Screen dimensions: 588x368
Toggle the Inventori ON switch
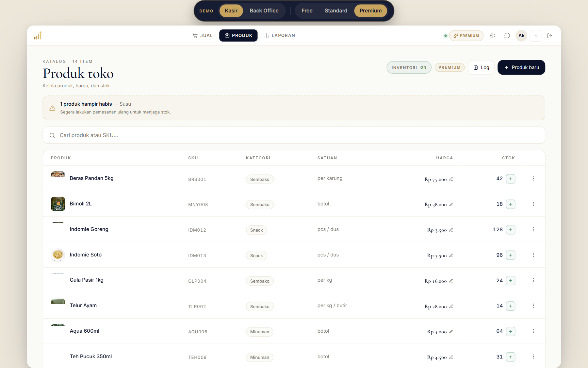coord(409,67)
